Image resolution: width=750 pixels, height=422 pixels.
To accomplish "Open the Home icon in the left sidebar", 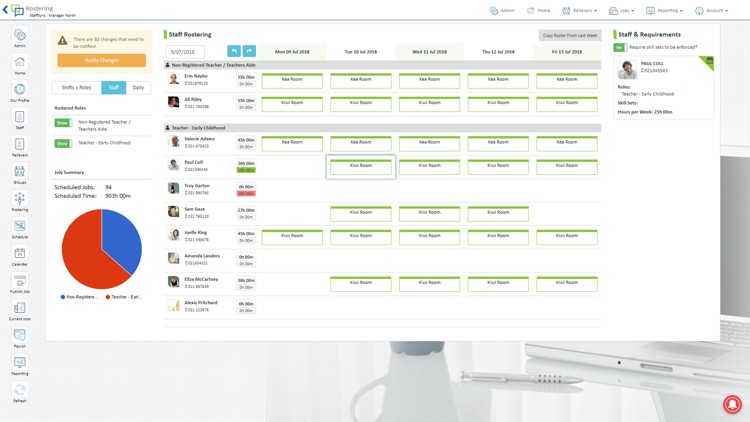I will click(x=20, y=62).
